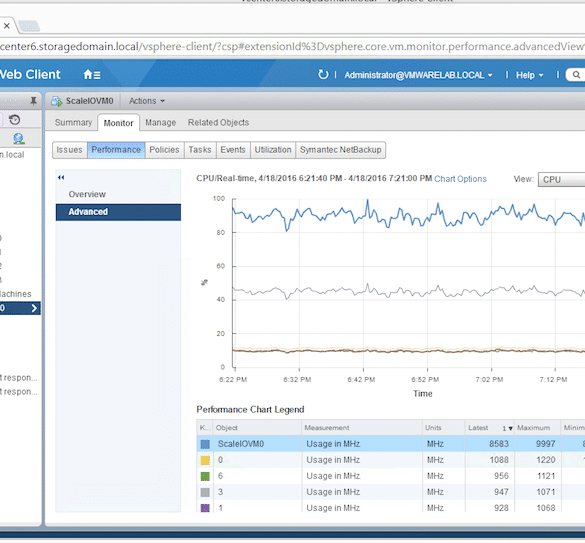Pin the navigator panel
This screenshot has height=543, width=585.
pos(34,101)
